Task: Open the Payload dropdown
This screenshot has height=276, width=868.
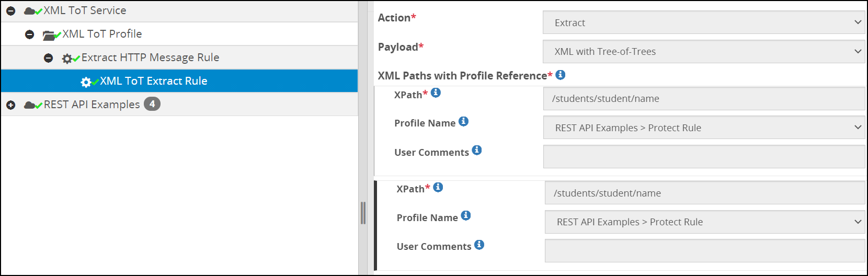Action: pyautogui.click(x=703, y=51)
